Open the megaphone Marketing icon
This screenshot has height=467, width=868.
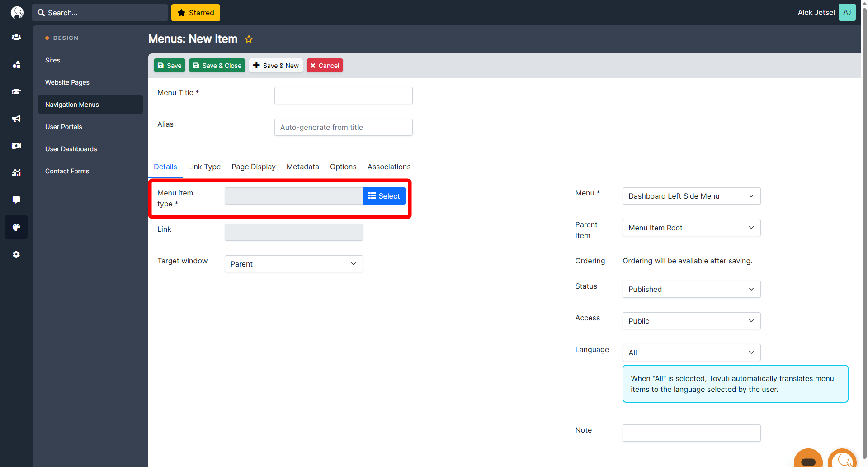16,119
